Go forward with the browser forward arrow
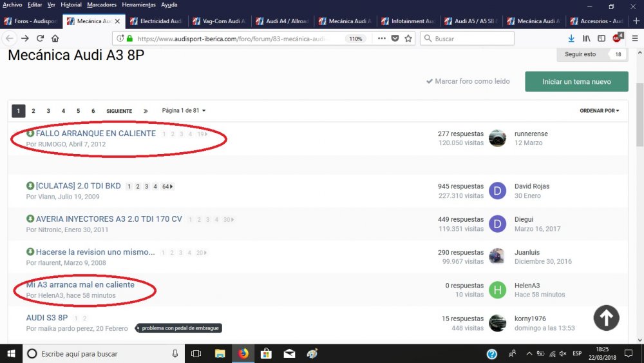 click(25, 38)
